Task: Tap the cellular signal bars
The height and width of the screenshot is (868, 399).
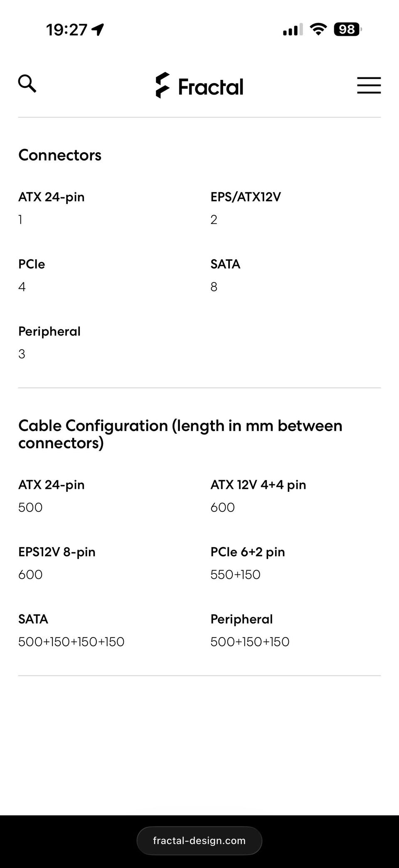Action: click(x=293, y=30)
